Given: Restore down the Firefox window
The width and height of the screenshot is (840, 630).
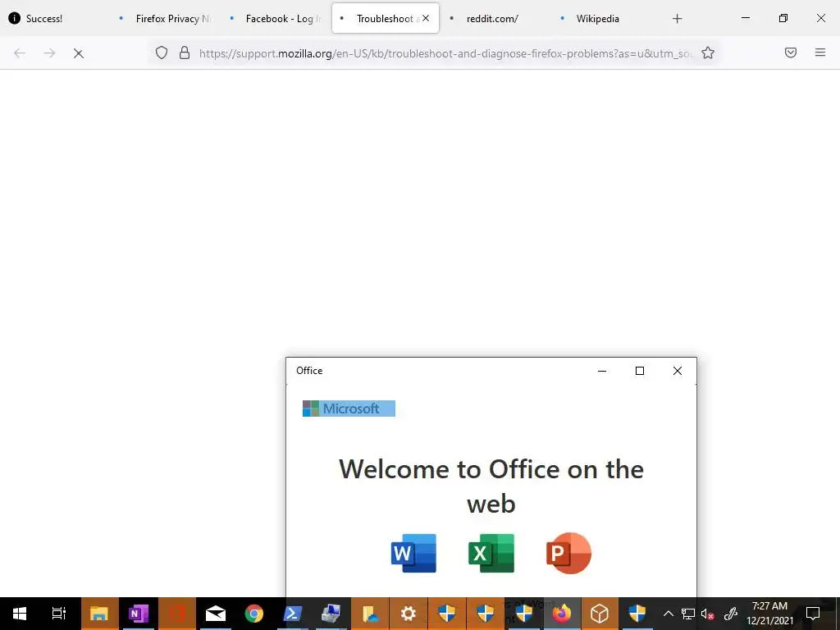Looking at the screenshot, I should pos(783,18).
